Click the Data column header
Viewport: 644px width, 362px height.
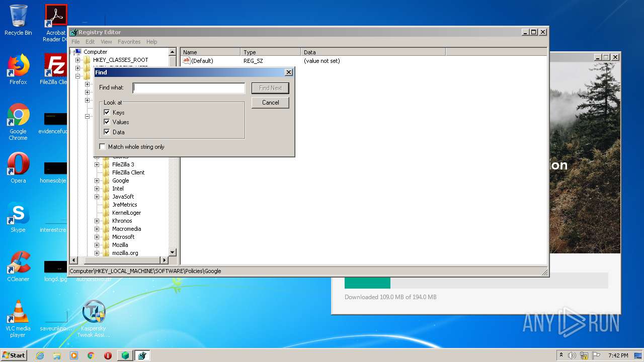(x=373, y=52)
